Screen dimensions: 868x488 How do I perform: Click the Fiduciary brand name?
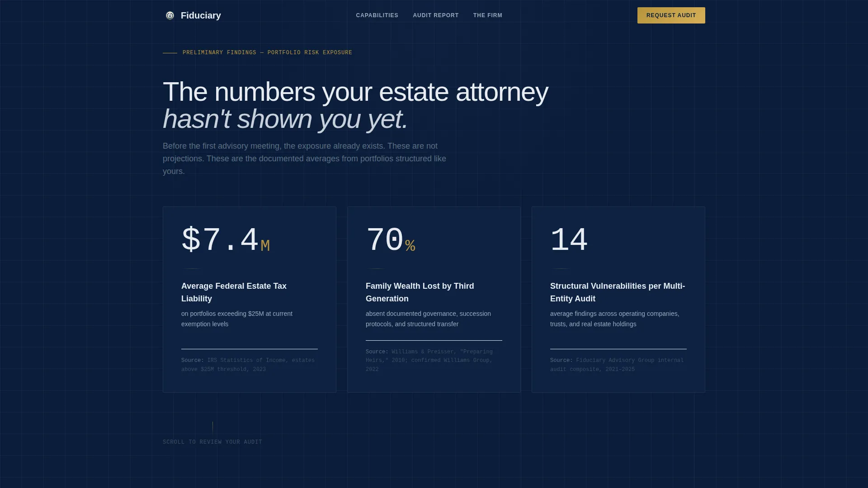tap(201, 15)
